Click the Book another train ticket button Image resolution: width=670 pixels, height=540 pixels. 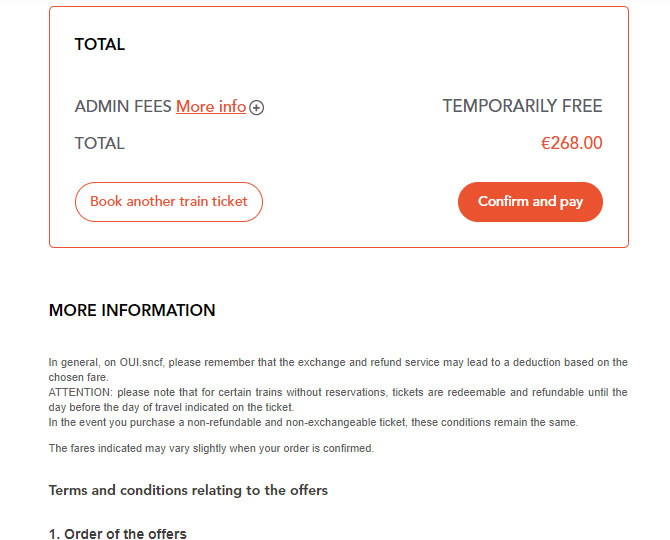[169, 202]
